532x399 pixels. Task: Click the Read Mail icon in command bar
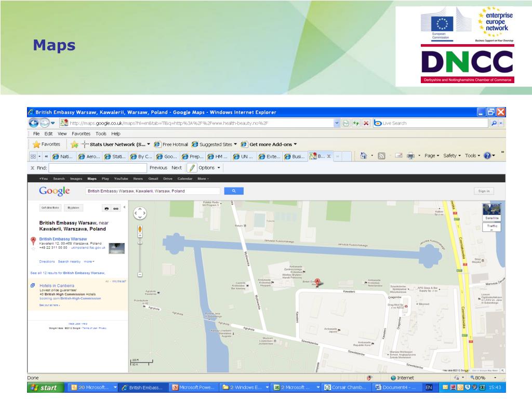point(398,156)
